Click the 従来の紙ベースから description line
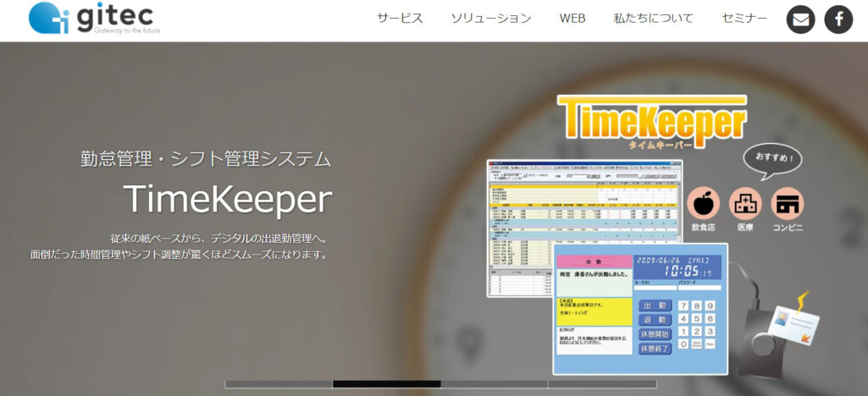The image size is (868, 396). (x=220, y=239)
